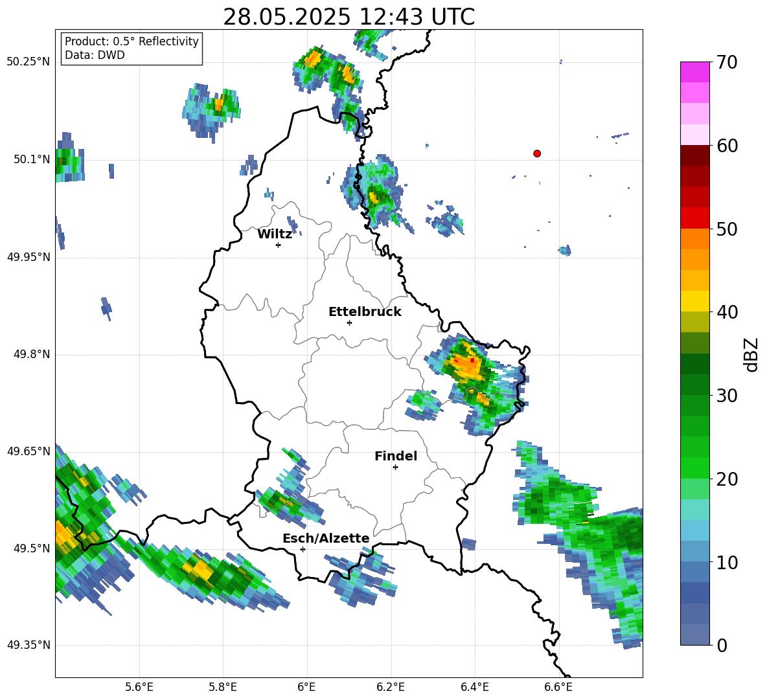Image resolution: width=767 pixels, height=700 pixels.
Task: Click the light blue colorbar segment near 13
Action: pos(694,530)
